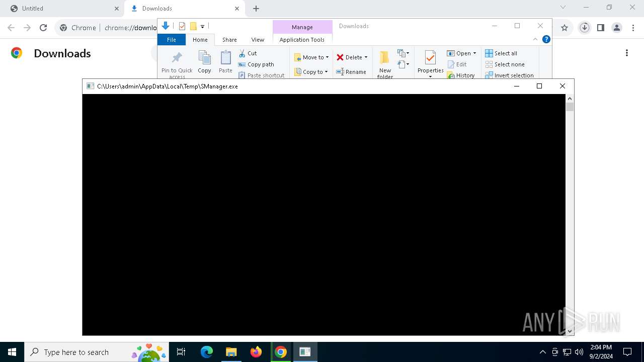Toggle Chrome side panel icon
The height and width of the screenshot is (362, 644).
600,28
